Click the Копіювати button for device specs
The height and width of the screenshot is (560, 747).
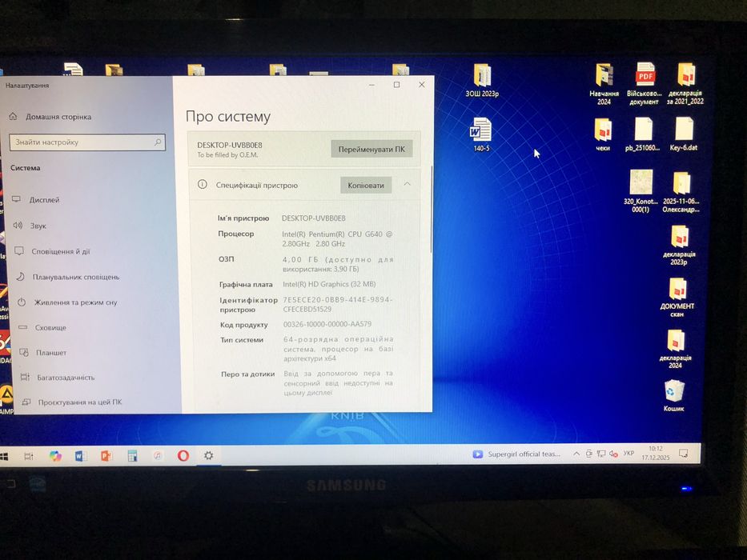[x=366, y=186]
